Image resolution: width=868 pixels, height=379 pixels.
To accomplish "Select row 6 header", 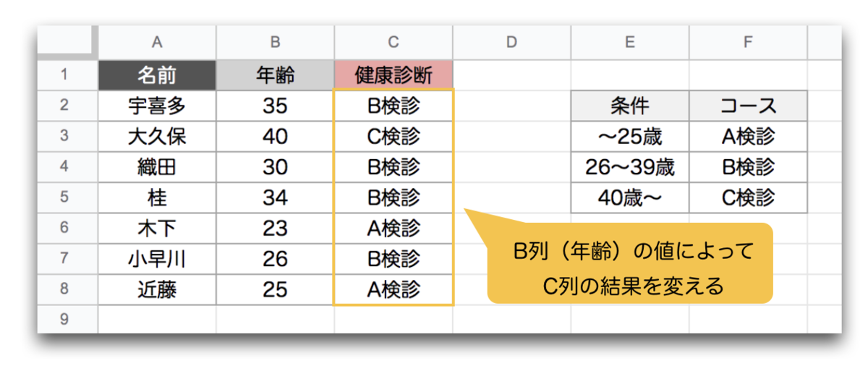I will pos(67,228).
